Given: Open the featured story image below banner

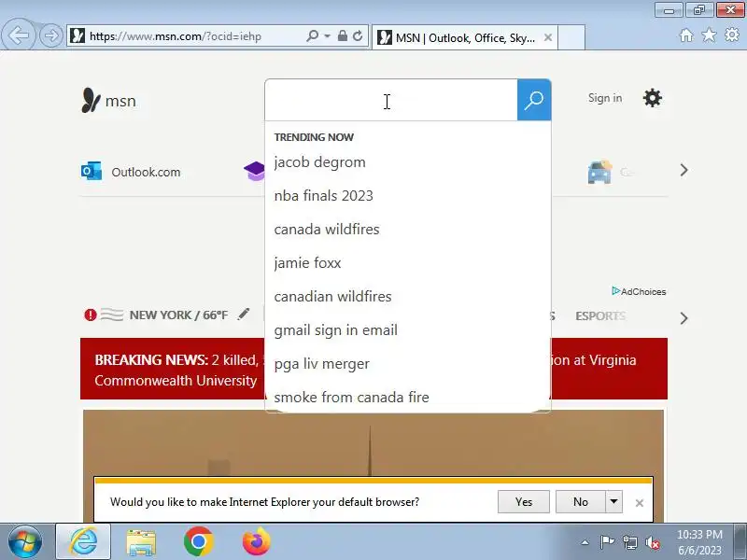Looking at the screenshot, I should tap(373, 442).
